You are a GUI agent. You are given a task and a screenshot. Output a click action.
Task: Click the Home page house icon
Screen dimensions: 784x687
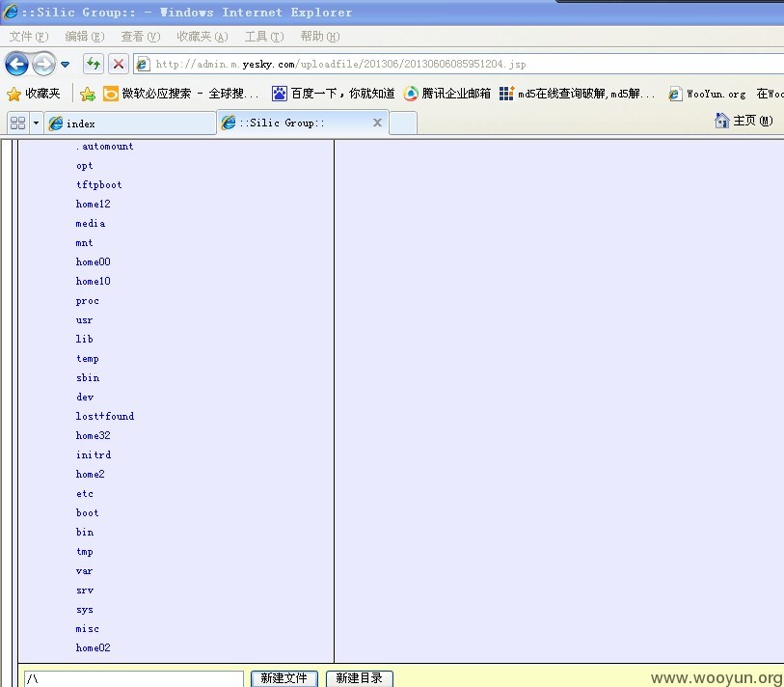point(721,120)
